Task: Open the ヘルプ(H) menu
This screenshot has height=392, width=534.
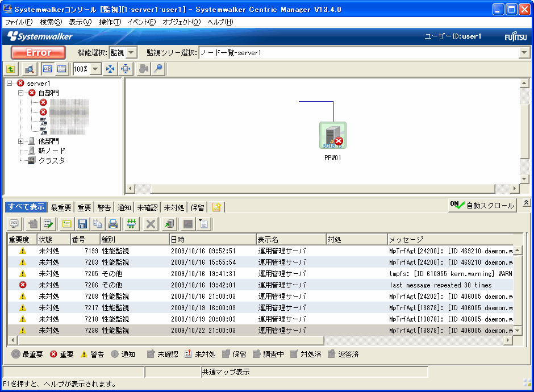Action: click(x=220, y=22)
